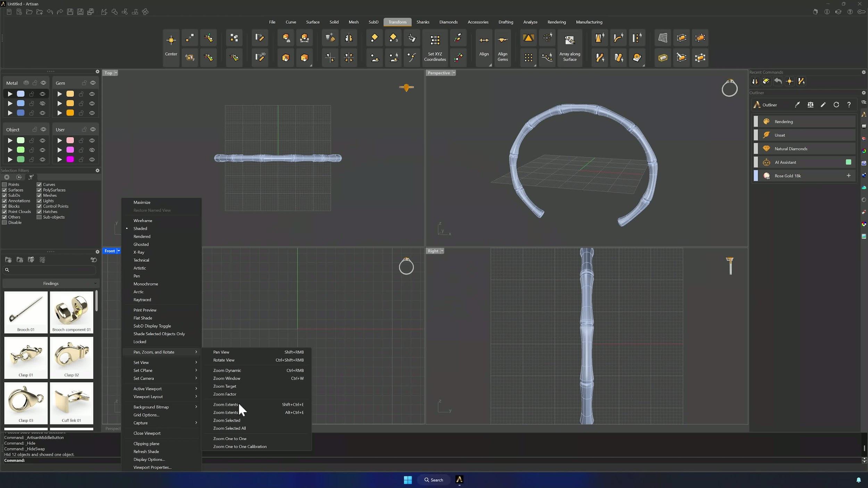Enable the Sub-objects filter checkbox
868x488 pixels.
point(39,217)
